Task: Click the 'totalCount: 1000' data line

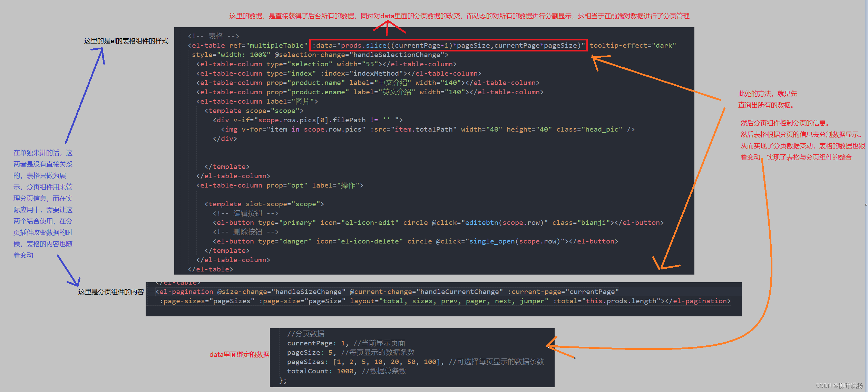Action: pos(347,371)
